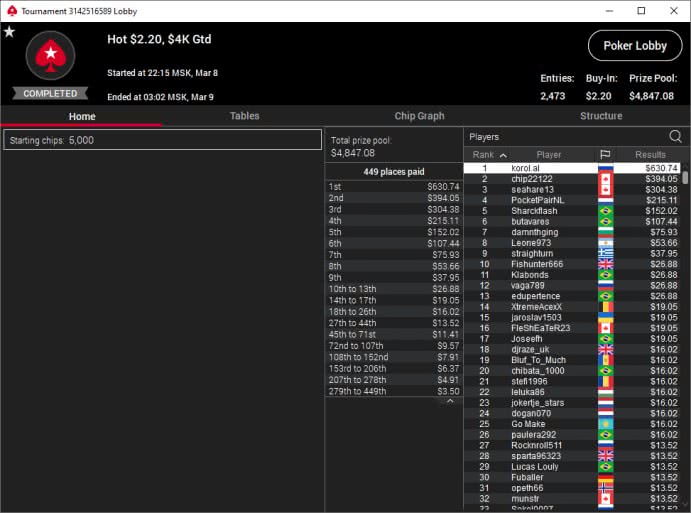Sort players by country flag column
Image resolution: width=691 pixels, height=513 pixels.
605,155
